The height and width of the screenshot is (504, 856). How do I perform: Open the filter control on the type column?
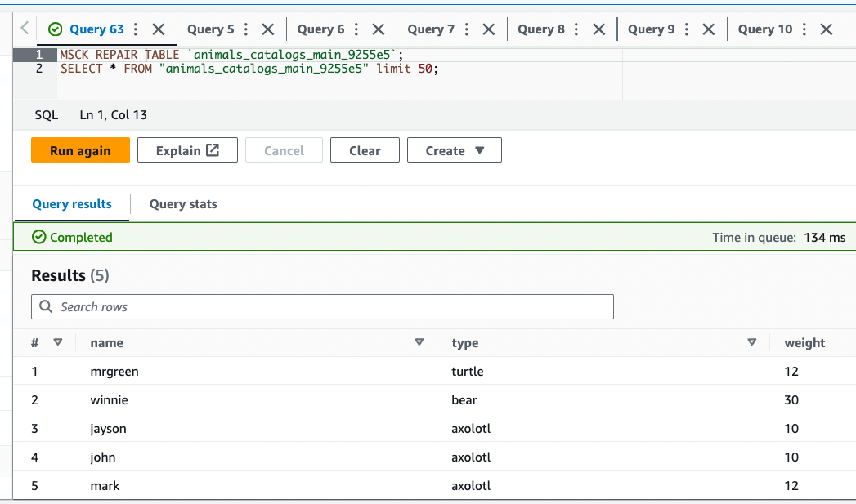[x=752, y=342]
